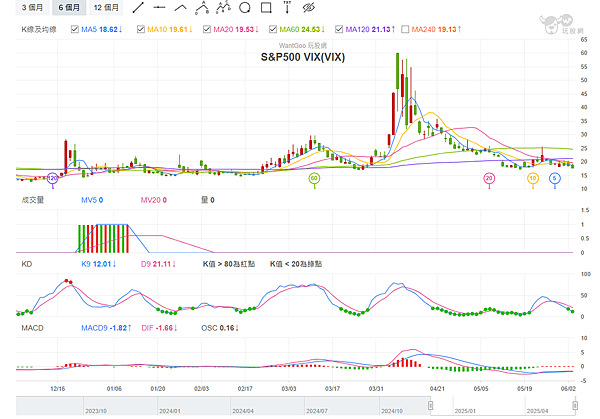
Task: Uncheck the MA60 moving average checkbox
Action: click(273, 29)
